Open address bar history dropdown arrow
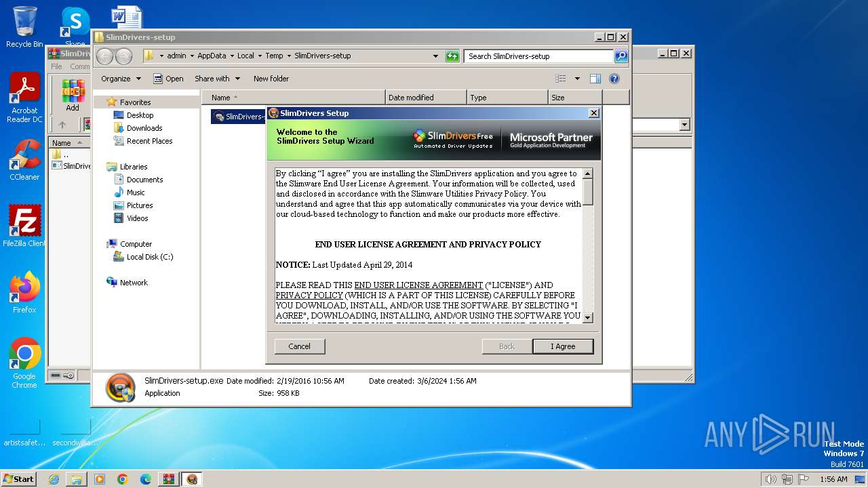This screenshot has width=868, height=488. click(435, 56)
